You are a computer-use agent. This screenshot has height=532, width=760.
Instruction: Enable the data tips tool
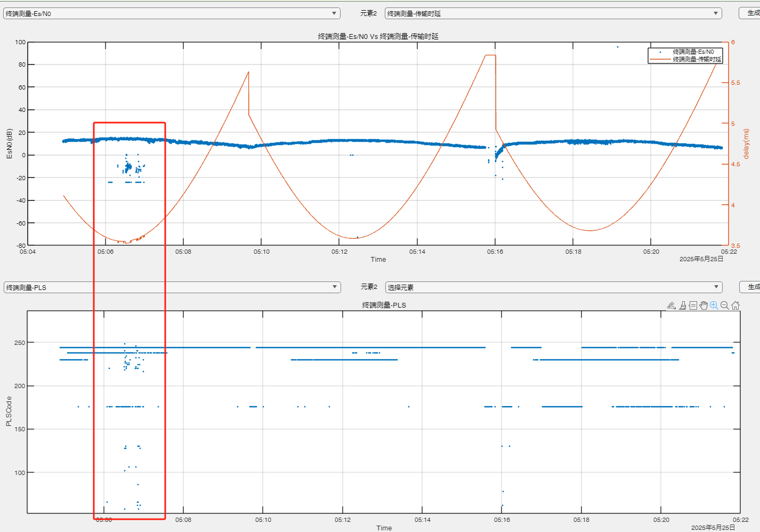coord(693,305)
